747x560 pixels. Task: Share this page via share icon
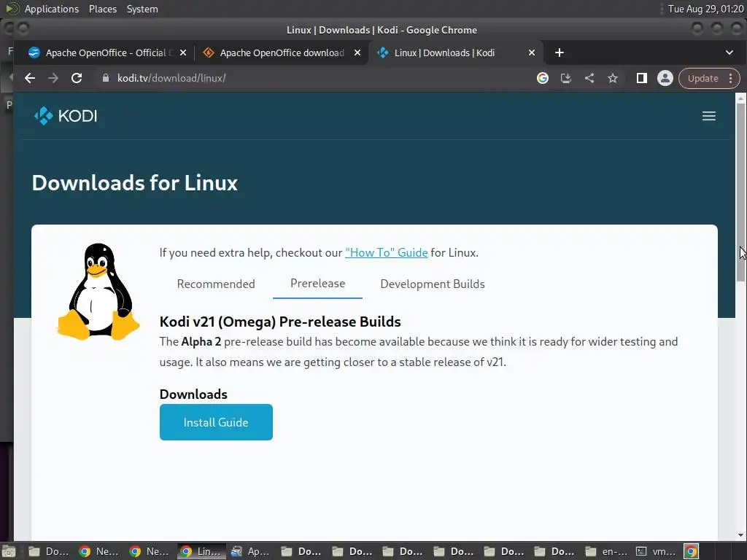click(x=589, y=78)
